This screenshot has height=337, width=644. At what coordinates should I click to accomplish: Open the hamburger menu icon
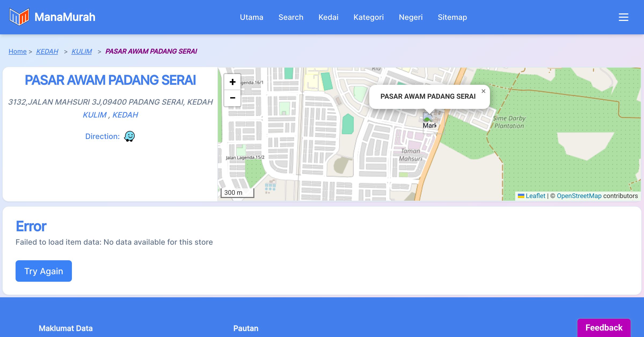point(623,17)
